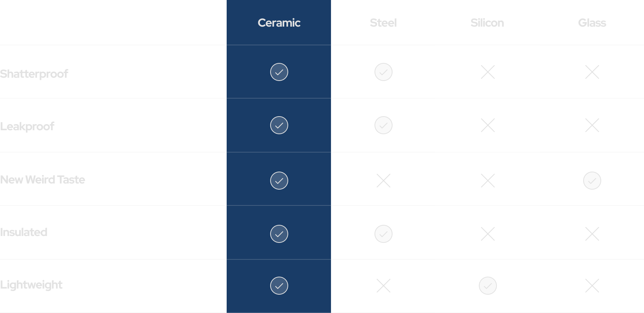Click the Ceramic Insulated checkmark icon
Viewport: 644px width, 313px height.
coord(279,234)
